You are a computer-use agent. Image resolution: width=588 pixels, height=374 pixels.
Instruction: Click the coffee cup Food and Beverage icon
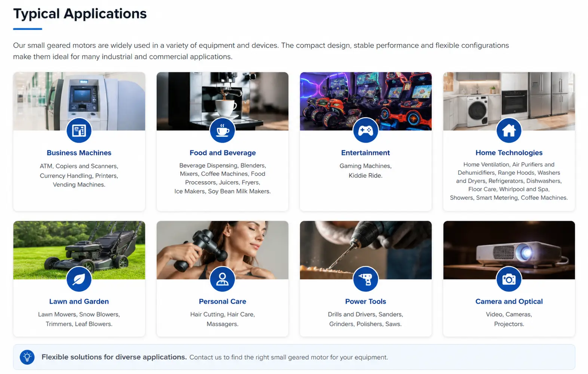[x=223, y=130]
